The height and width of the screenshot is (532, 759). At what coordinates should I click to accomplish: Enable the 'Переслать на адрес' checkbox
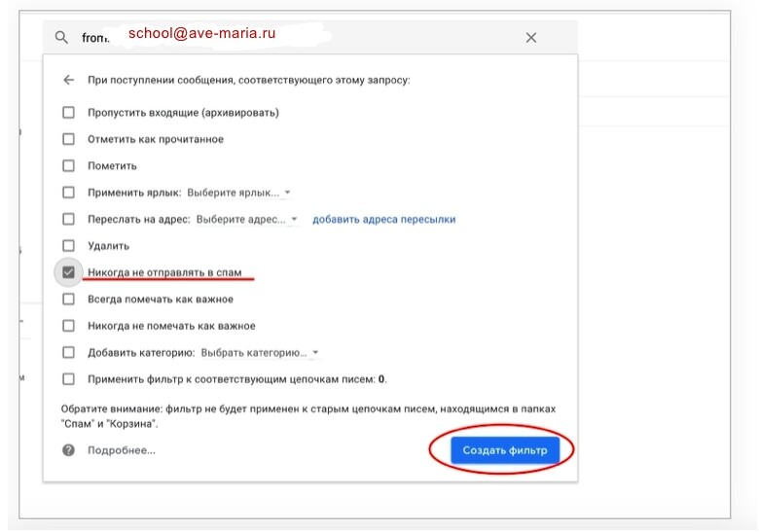pos(69,219)
